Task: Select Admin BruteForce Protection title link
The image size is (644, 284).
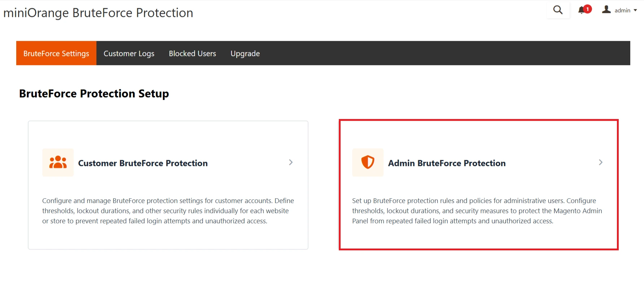Action: tap(447, 163)
